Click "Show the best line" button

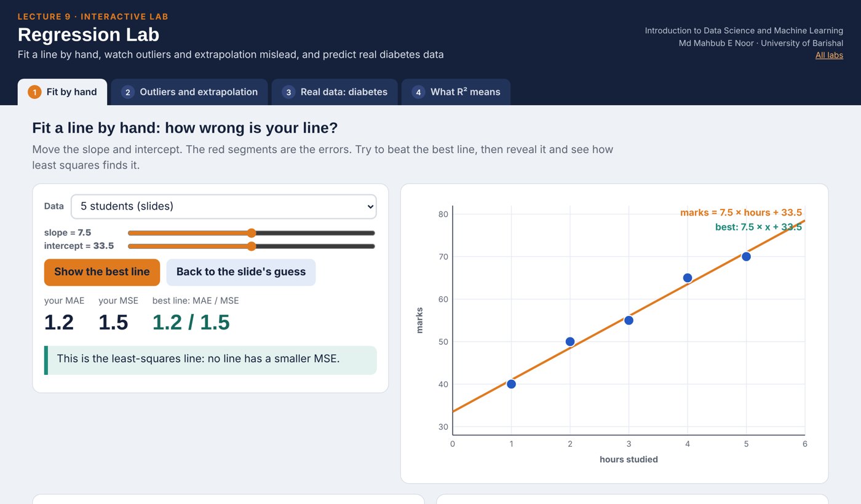pos(102,272)
